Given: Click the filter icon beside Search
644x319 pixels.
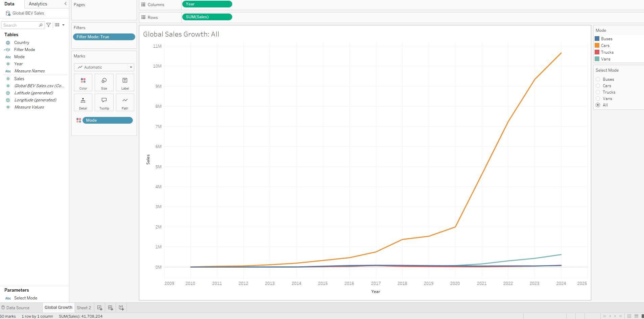Looking at the screenshot, I should coord(49,25).
